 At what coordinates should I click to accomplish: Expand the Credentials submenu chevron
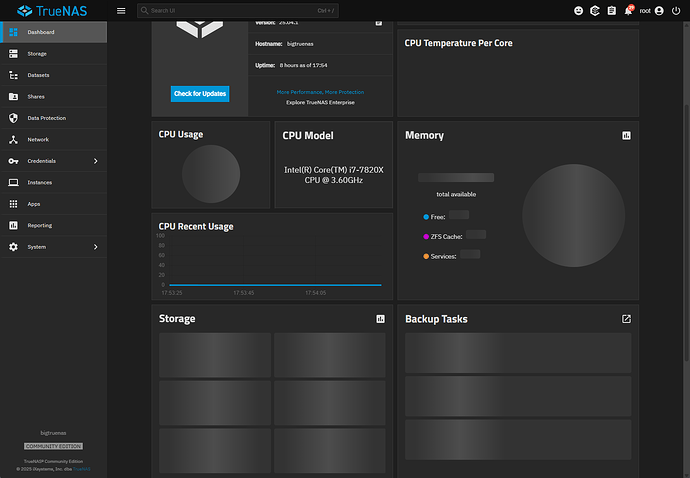click(95, 161)
